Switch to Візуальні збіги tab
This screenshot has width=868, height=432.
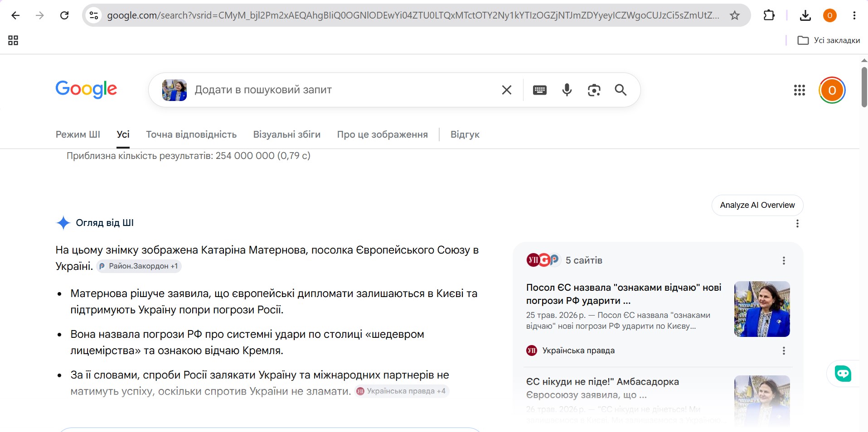tap(287, 134)
